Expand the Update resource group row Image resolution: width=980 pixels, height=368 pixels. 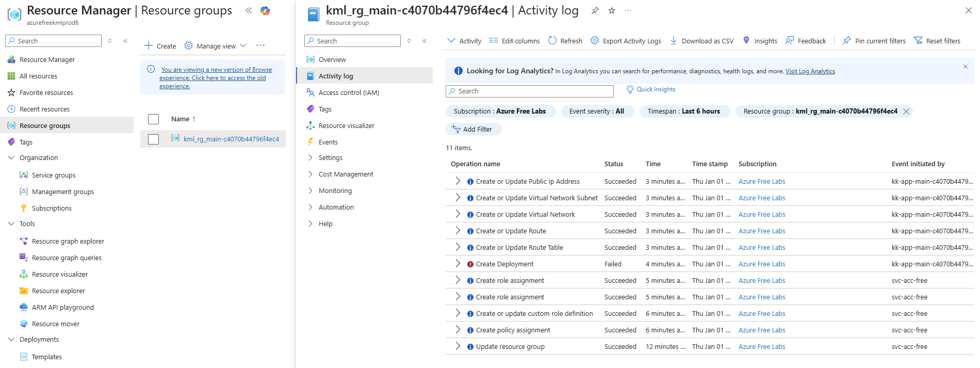(x=458, y=346)
